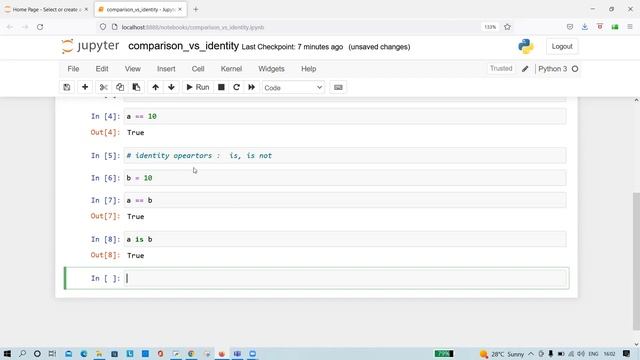Open Windows taskbar search

[x=22, y=353]
